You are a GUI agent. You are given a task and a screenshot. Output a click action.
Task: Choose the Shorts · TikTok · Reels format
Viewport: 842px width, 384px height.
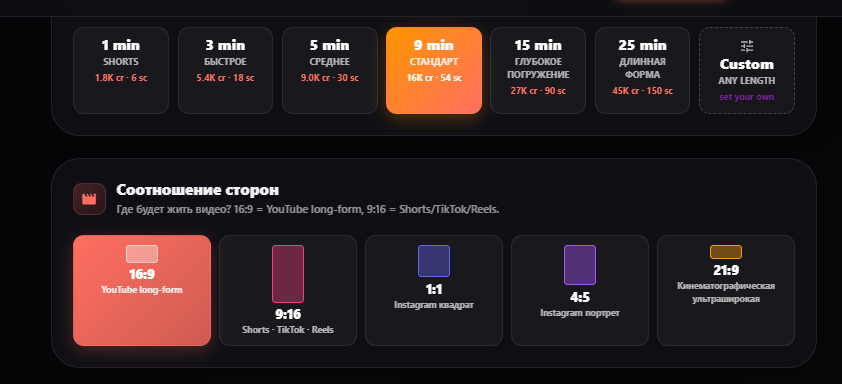click(288, 291)
